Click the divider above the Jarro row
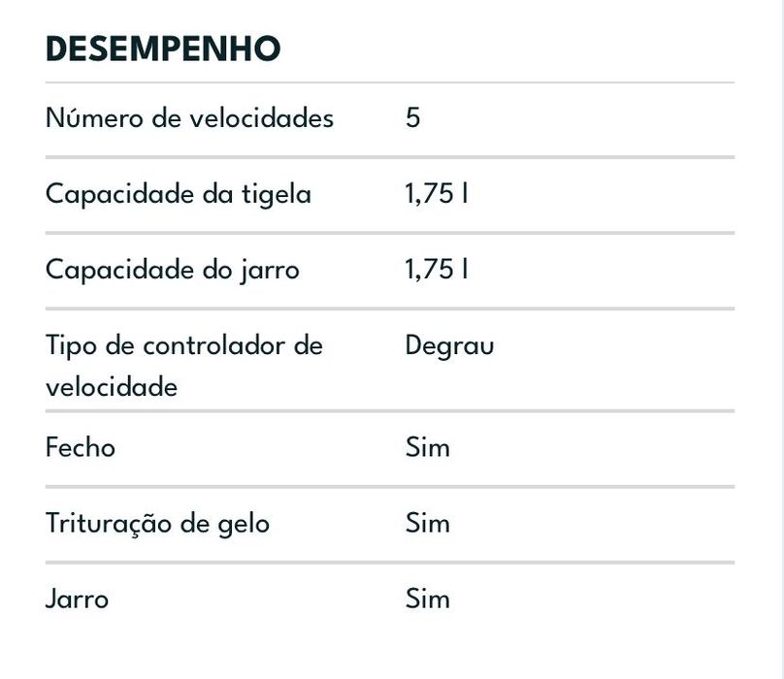Viewport: 784px width, 679px height. (x=390, y=562)
